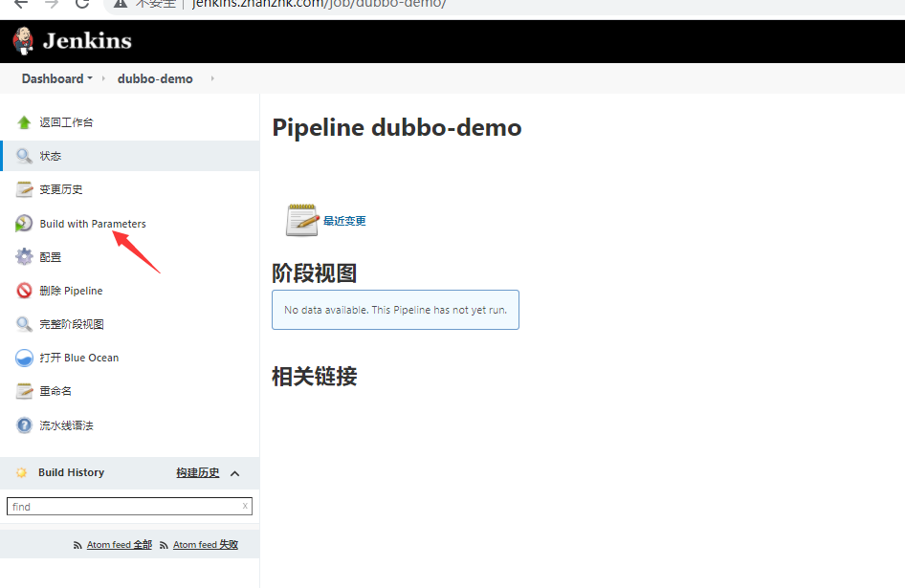Open the Atom feed 失败 link
This screenshot has height=588, width=905.
pyautogui.click(x=206, y=544)
